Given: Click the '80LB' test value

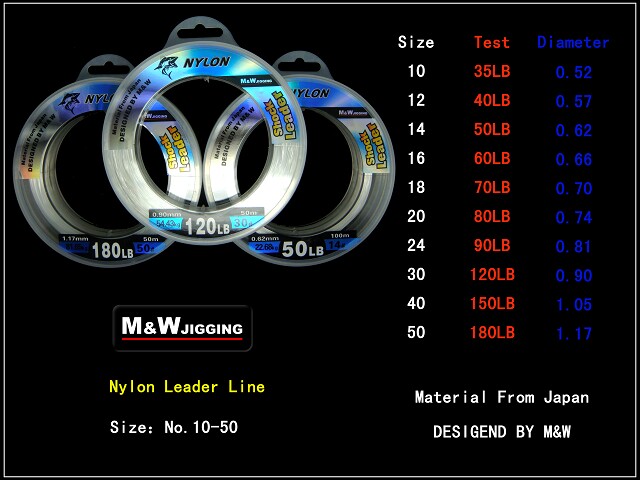Looking at the screenshot, I should tap(492, 216).
